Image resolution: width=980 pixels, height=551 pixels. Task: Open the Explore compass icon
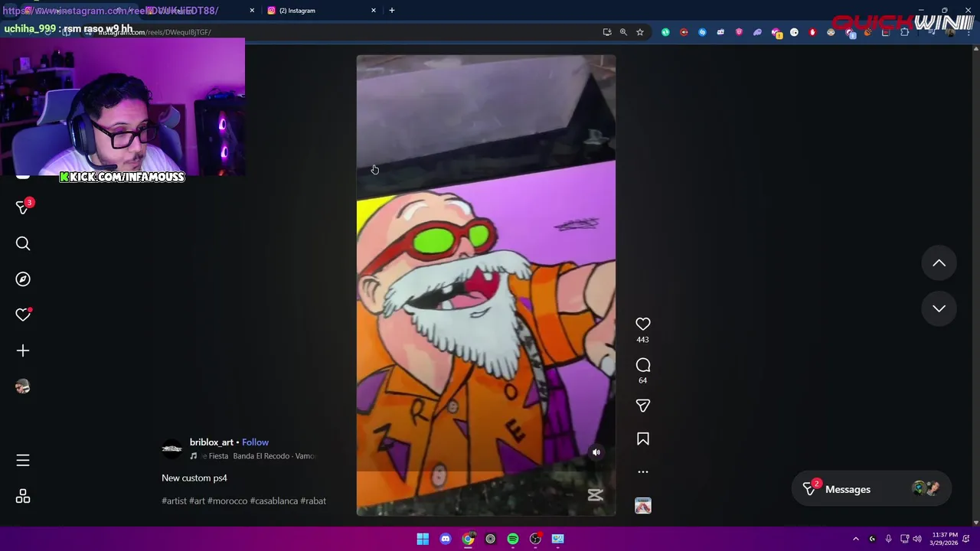tap(23, 279)
